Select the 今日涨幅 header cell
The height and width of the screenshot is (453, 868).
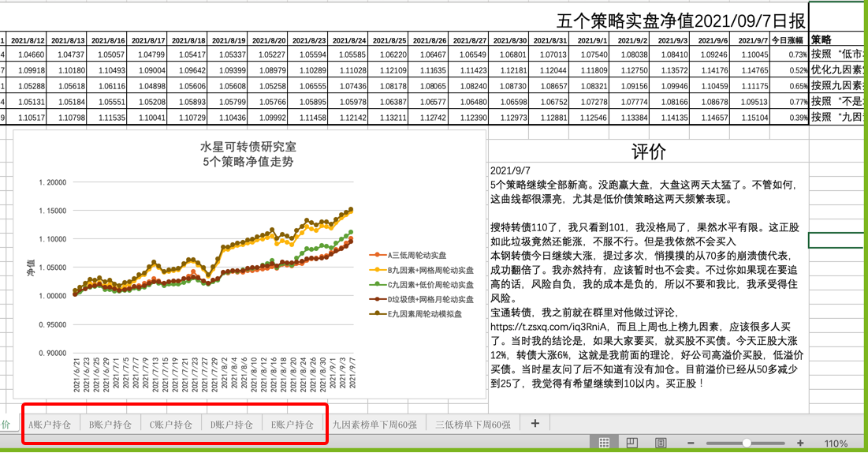tap(788, 40)
